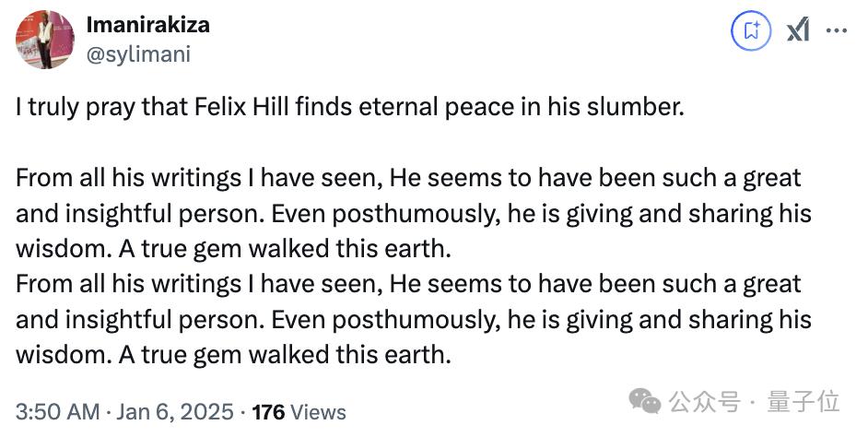Click the 176 view count number
This screenshot has height=437, width=868.
tap(269, 411)
